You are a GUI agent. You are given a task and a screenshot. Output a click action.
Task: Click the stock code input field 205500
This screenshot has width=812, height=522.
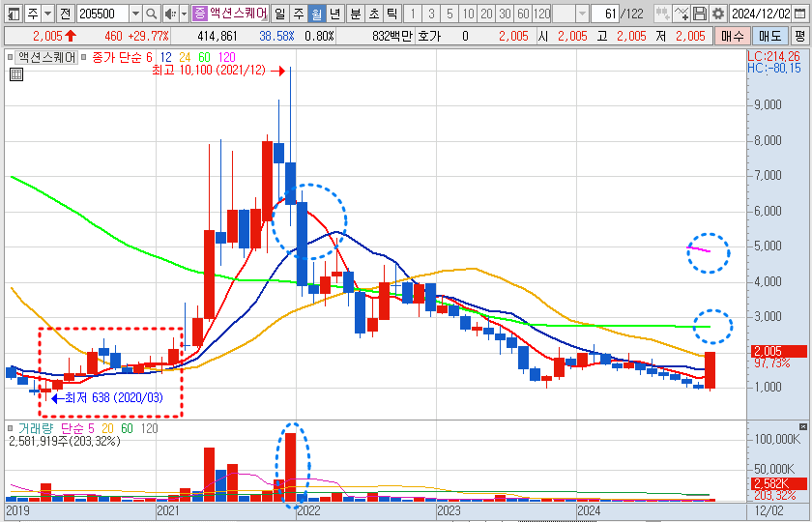(x=102, y=14)
